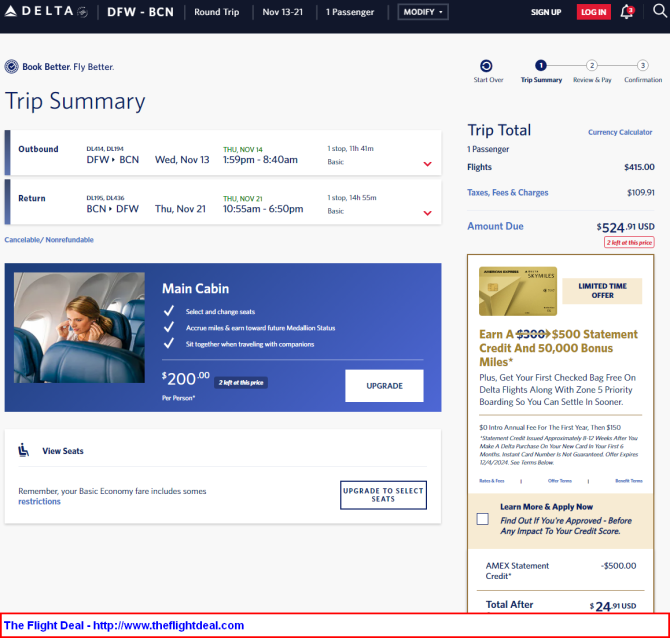Click the Delta logo in header

tap(46, 12)
